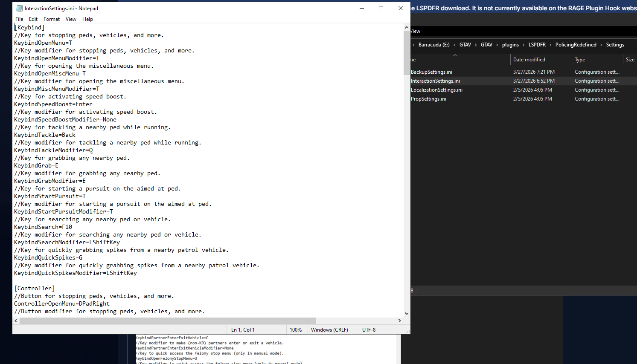The image size is (637, 364).
Task: Click Notepad's horizontal scrollbar right arrow
Action: pyautogui.click(x=400, y=321)
